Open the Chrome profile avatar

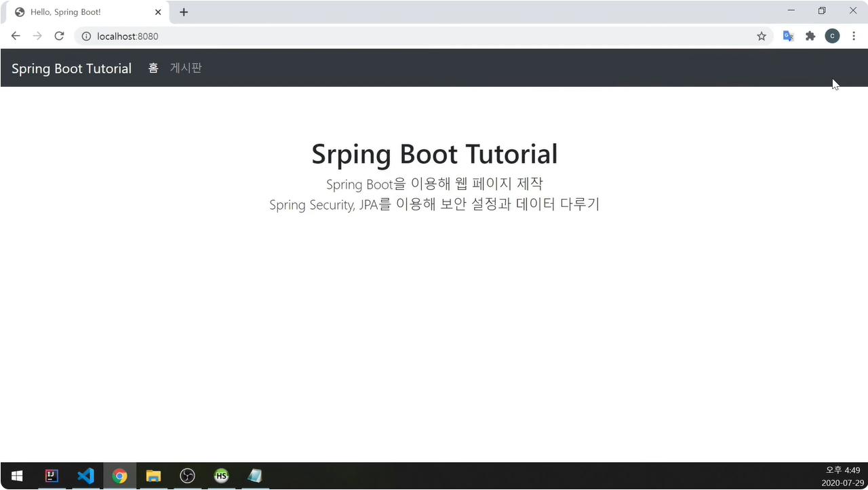pyautogui.click(x=832, y=36)
